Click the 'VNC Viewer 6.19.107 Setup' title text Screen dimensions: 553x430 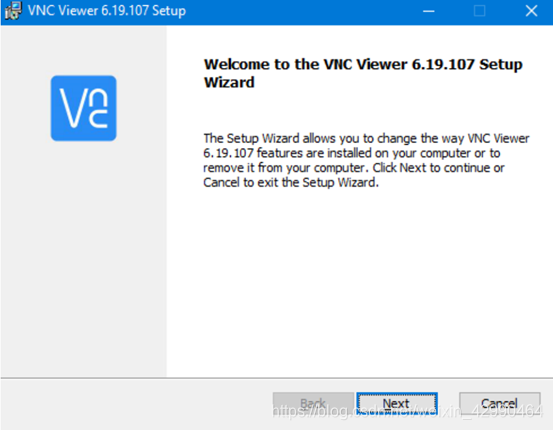tap(107, 11)
